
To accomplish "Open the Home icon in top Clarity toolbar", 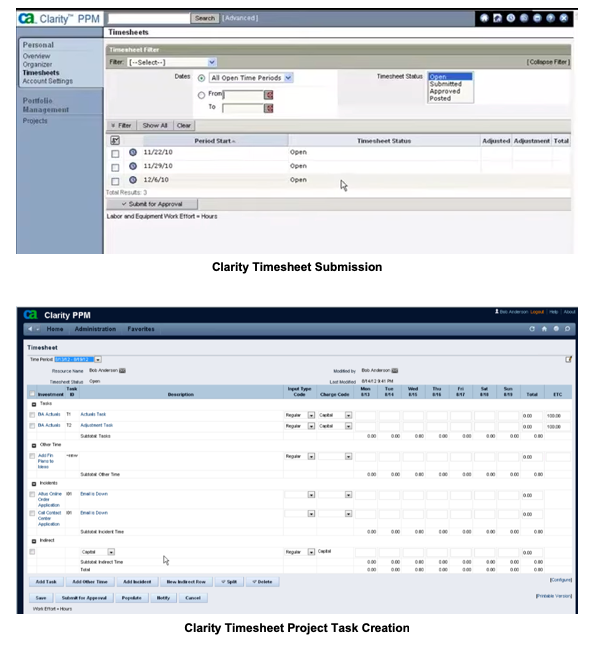I will pos(484,18).
